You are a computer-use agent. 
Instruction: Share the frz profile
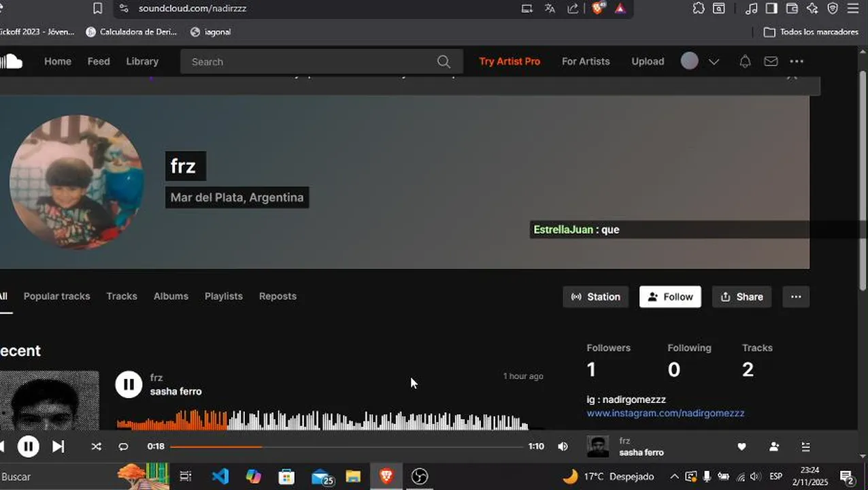[742, 297]
